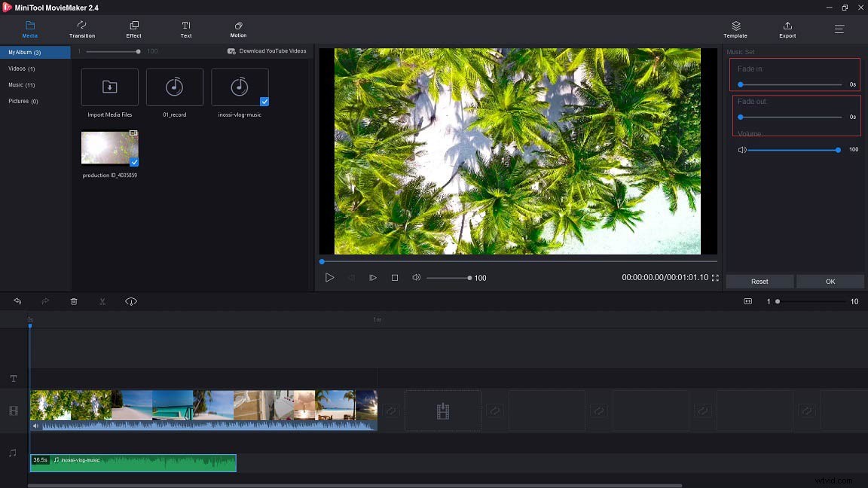Open the Template panel

[x=735, y=30]
